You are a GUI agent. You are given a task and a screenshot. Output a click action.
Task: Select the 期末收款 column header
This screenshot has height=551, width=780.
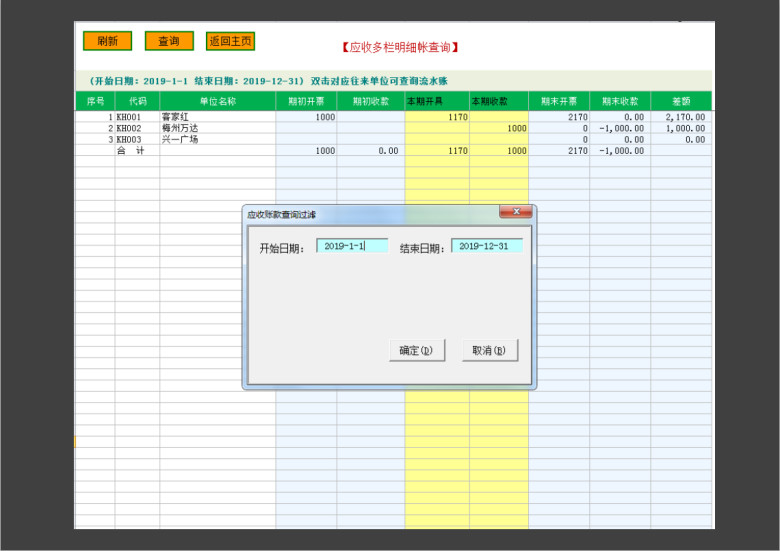(620, 101)
